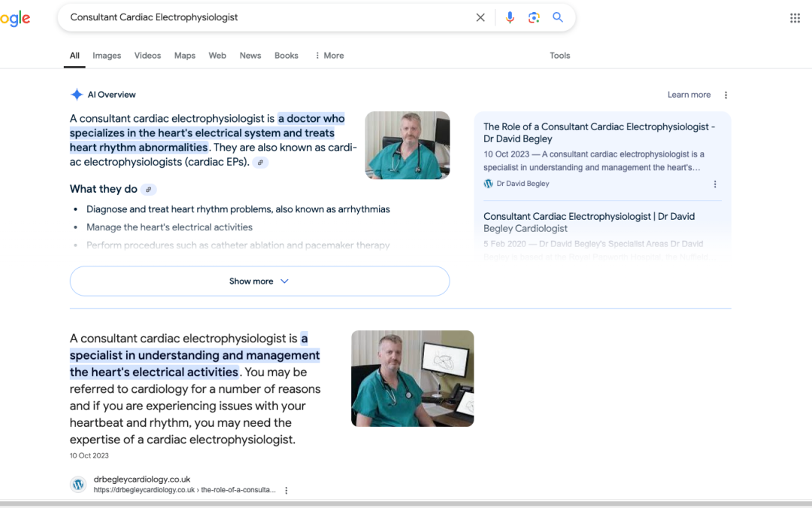Click the link chip after 'heart rhythm abnormalities'
Image resolution: width=812 pixels, height=508 pixels.
[x=259, y=161]
